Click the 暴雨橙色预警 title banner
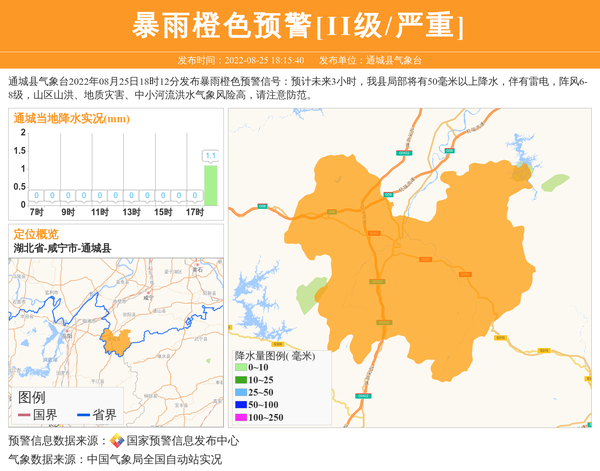The height and width of the screenshot is (471, 600). (x=299, y=25)
